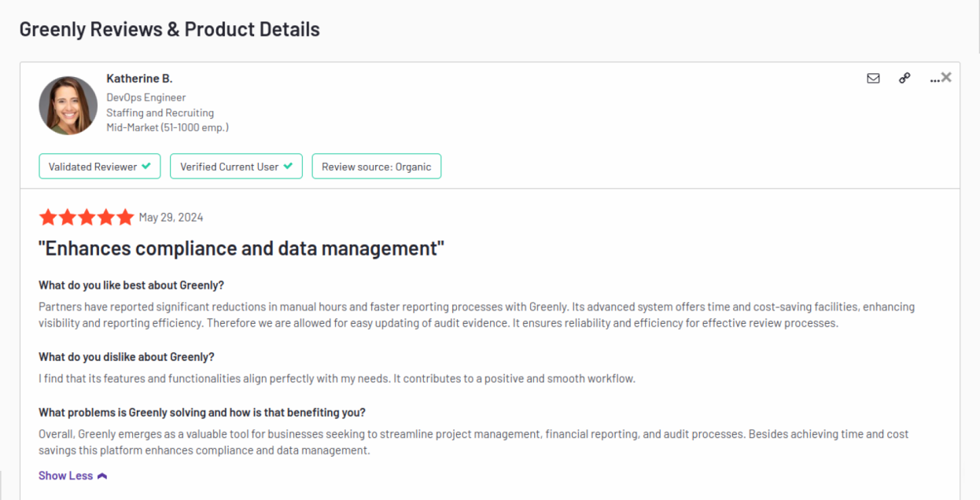
Task: Click the envelope email-review icon
Action: pos(873,78)
